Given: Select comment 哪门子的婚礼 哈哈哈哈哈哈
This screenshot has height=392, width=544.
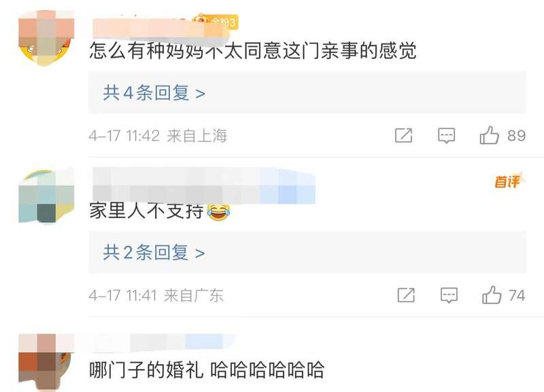Looking at the screenshot, I should coord(207,370).
